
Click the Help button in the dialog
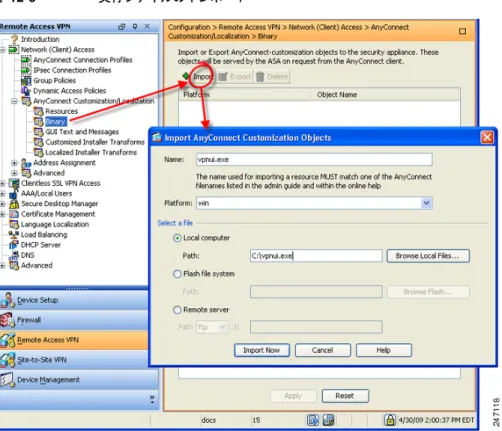point(384,350)
